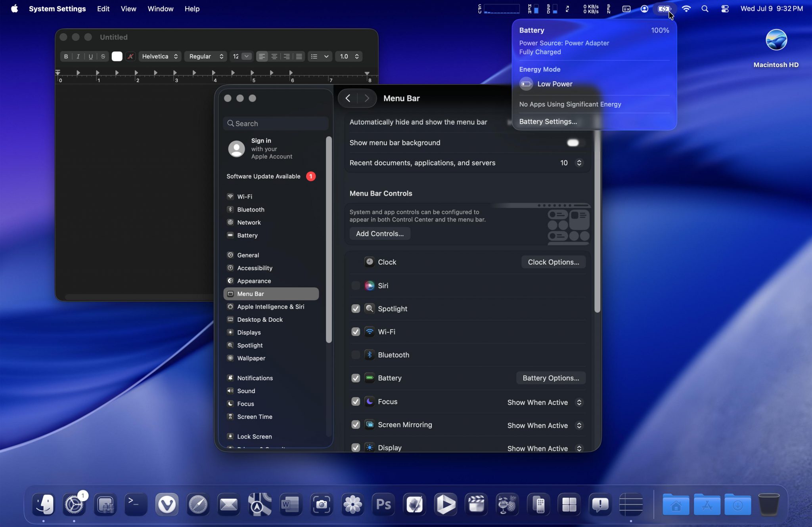Open the Window menu in menu bar

tap(160, 9)
